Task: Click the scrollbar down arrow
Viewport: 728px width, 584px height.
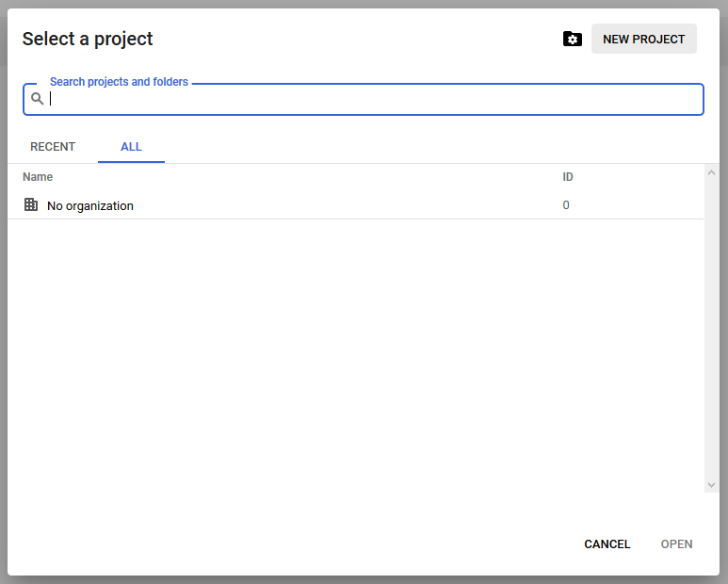Action: (711, 485)
